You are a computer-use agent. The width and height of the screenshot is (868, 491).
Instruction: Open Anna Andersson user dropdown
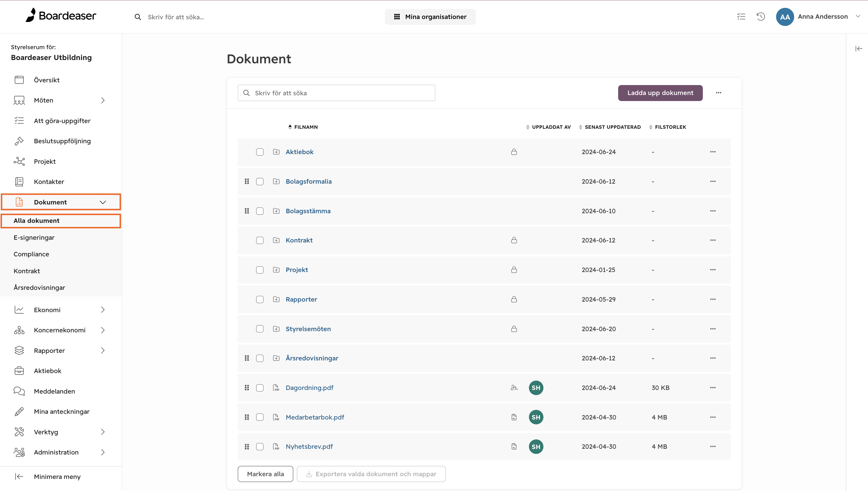tap(858, 17)
